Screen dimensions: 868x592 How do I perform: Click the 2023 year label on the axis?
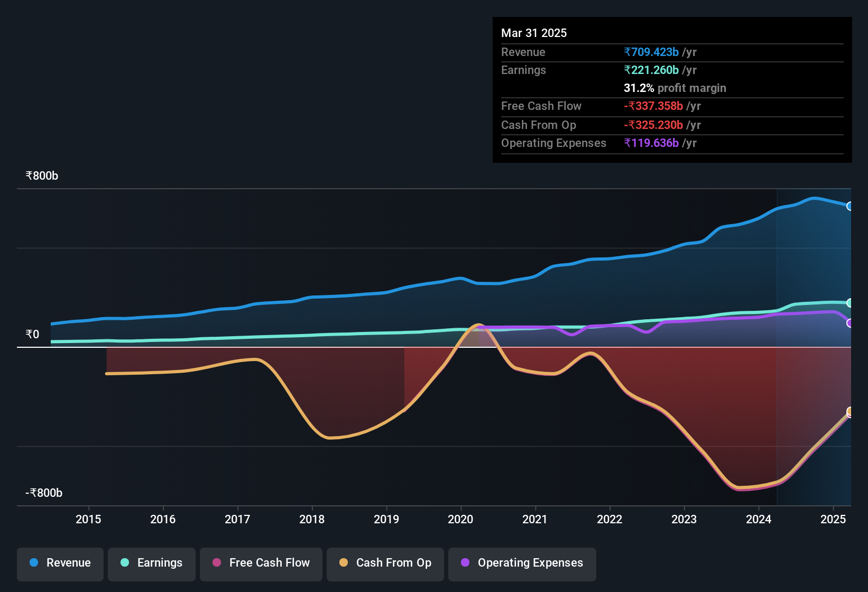684,519
